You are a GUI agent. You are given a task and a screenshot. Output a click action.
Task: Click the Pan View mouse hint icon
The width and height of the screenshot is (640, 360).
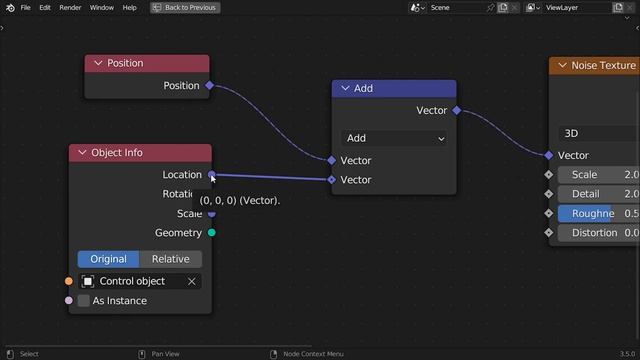[x=142, y=354]
